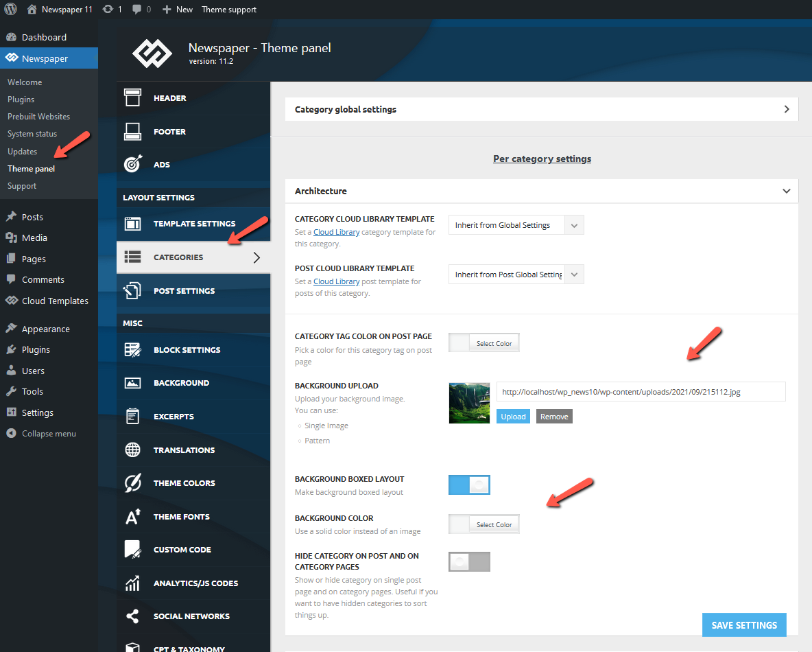Click the Footer layout icon in the theme panel
This screenshot has width=812, height=652.
(x=132, y=132)
